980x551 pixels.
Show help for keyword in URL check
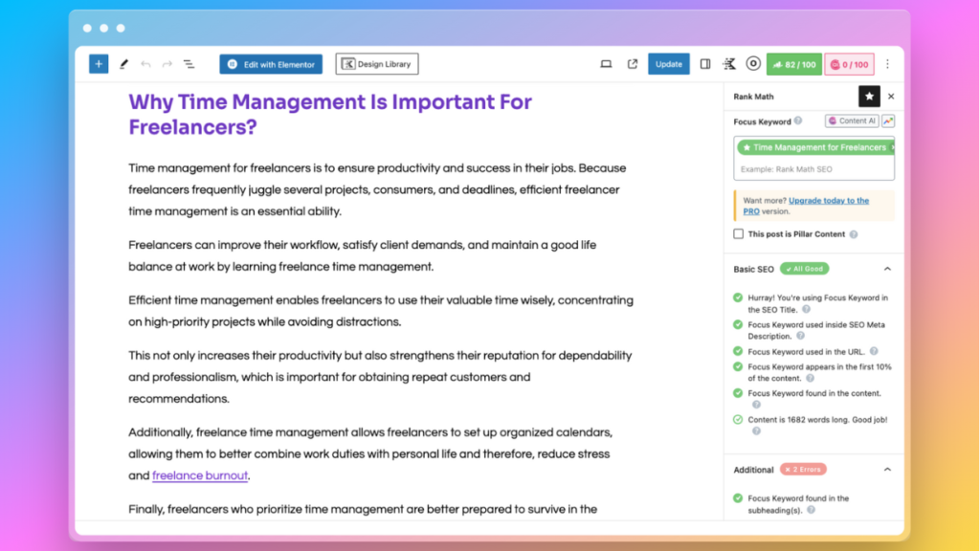click(874, 351)
